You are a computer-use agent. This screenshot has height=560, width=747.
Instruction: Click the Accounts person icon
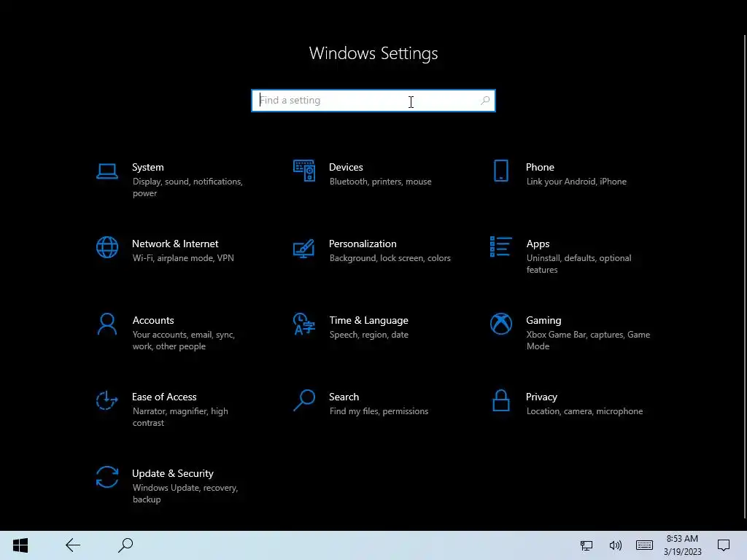(107, 324)
